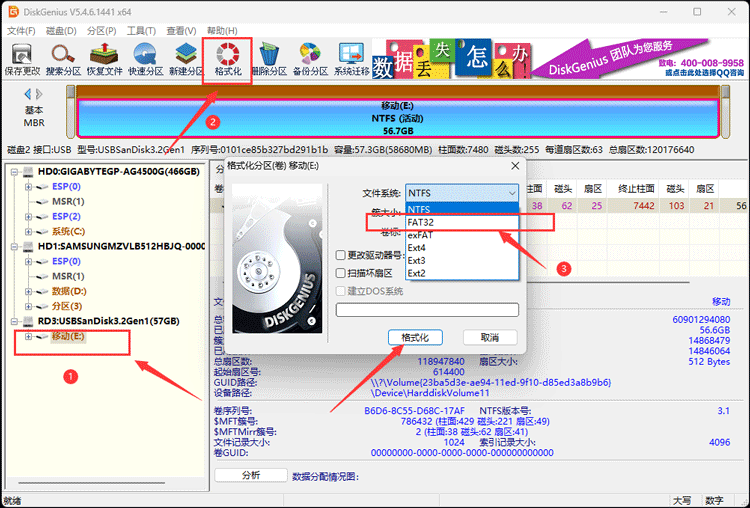
Task: Click the 格式化 button in the dialog
Action: tap(415, 338)
